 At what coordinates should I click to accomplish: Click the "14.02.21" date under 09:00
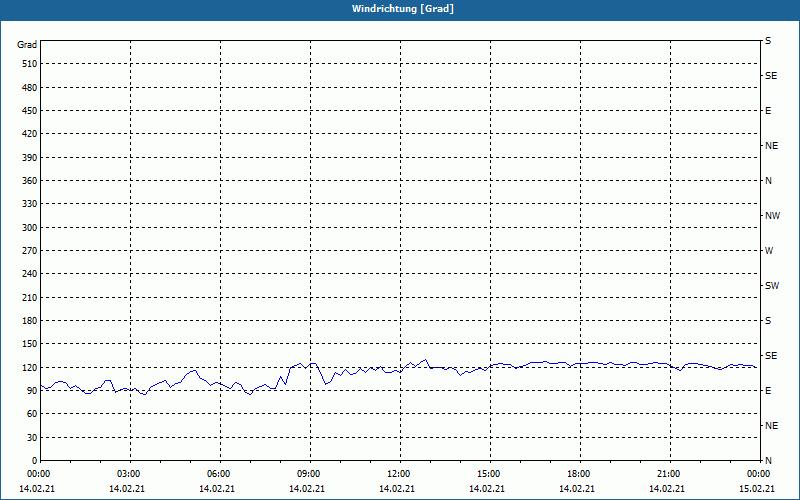pyautogui.click(x=307, y=489)
